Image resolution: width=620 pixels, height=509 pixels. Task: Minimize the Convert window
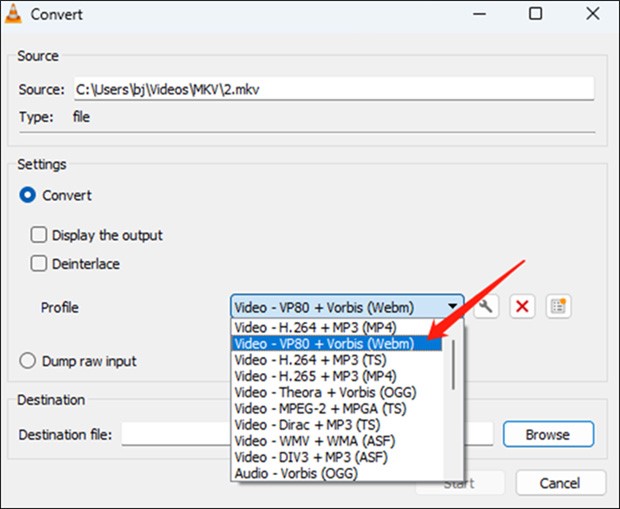click(x=480, y=14)
